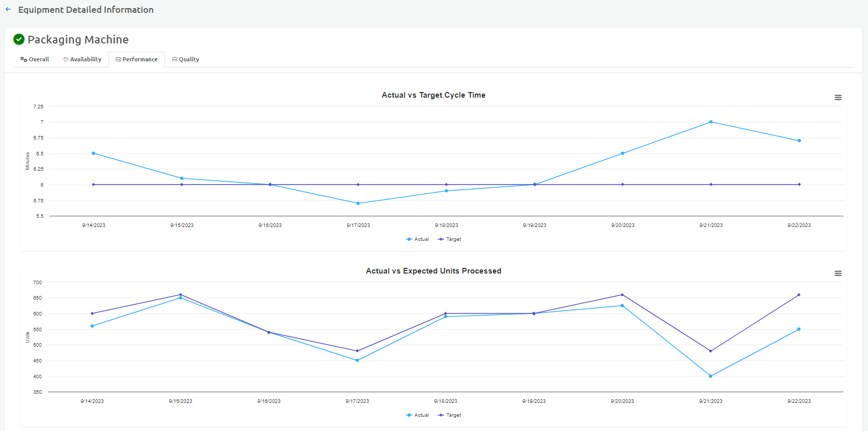Click the 9/18/2023 Actual cycle time point

446,191
